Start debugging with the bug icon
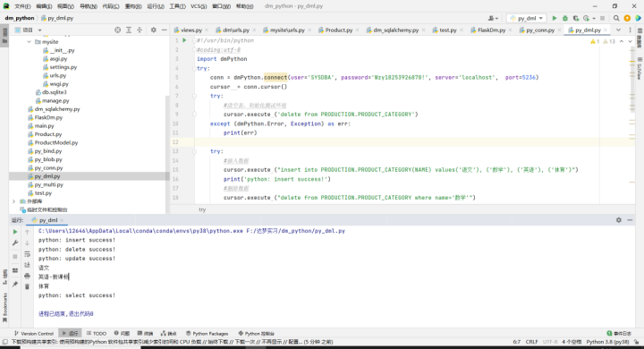 click(565, 18)
